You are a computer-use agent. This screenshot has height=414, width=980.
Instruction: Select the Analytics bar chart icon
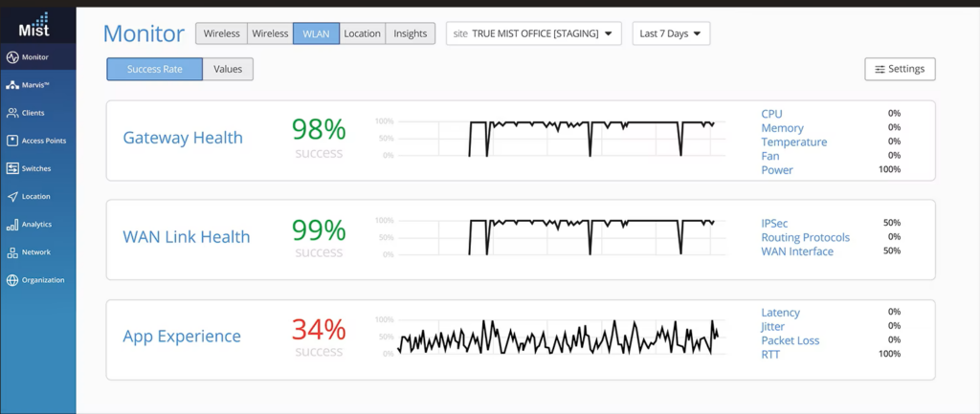[x=12, y=225]
